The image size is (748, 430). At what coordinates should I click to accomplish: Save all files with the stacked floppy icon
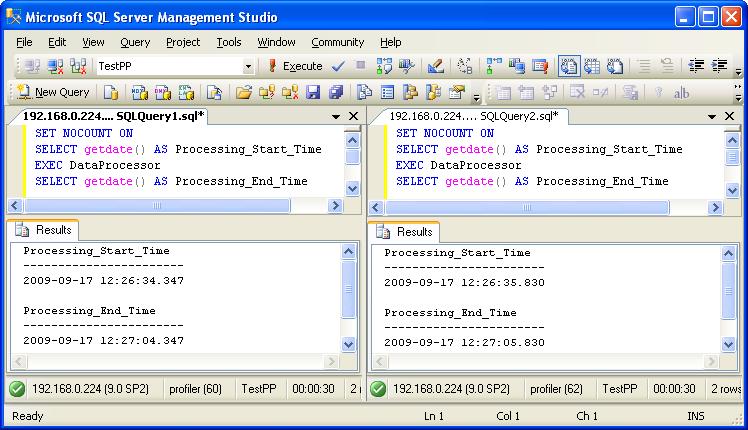pyautogui.click(x=336, y=92)
